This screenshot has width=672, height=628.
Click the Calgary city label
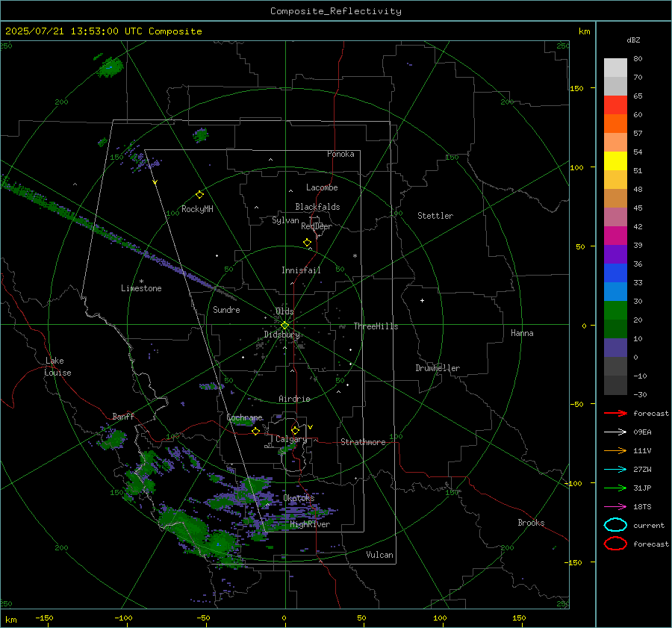(291, 439)
